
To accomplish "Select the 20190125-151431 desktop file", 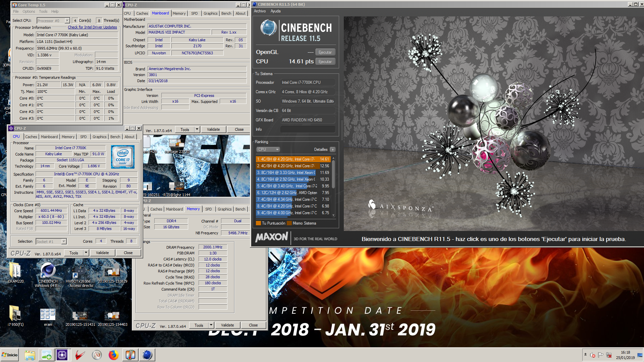I will 80,318.
